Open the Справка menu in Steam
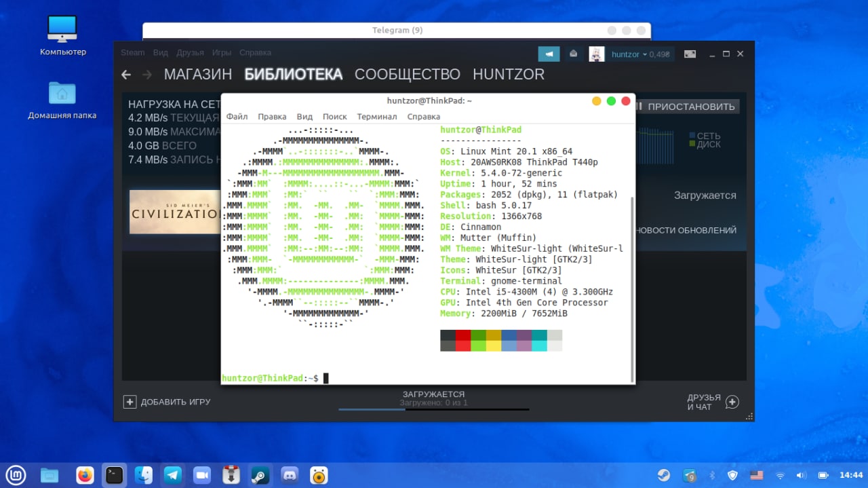 click(255, 52)
